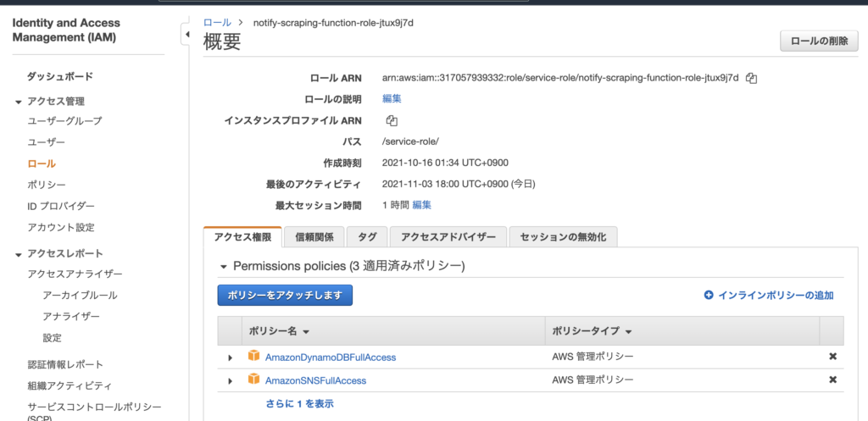Open アカウント設定 in the sidebar
Screen dimensions: 868x421
pyautogui.click(x=61, y=227)
